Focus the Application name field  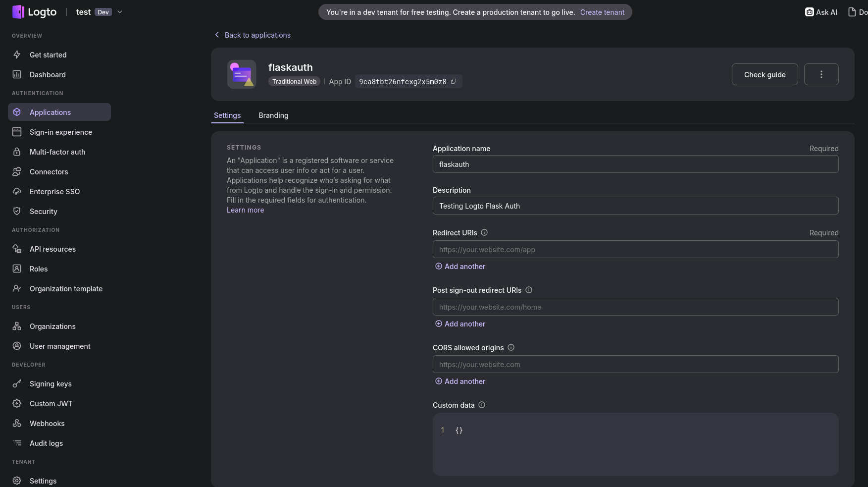(635, 164)
